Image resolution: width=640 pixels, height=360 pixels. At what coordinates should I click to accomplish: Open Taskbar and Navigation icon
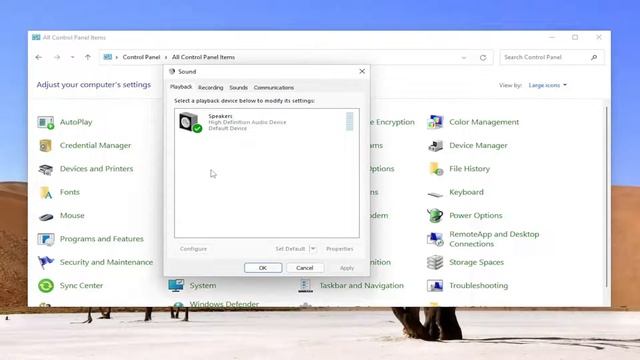(305, 285)
